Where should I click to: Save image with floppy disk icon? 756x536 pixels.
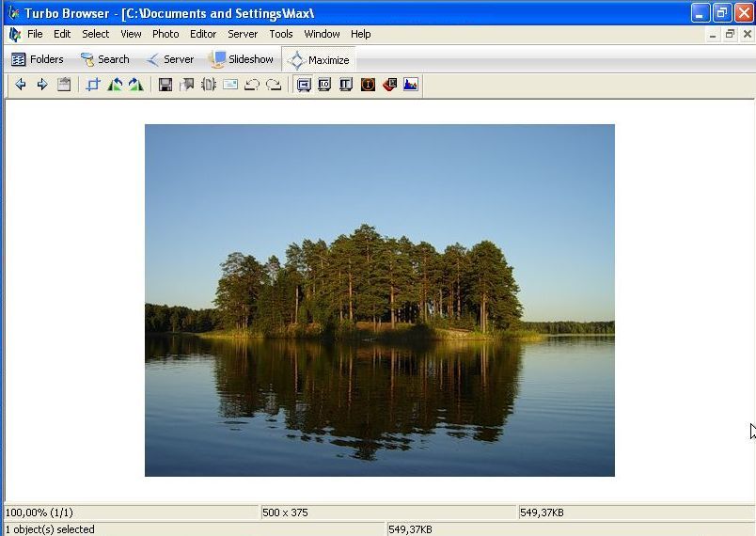click(x=165, y=85)
